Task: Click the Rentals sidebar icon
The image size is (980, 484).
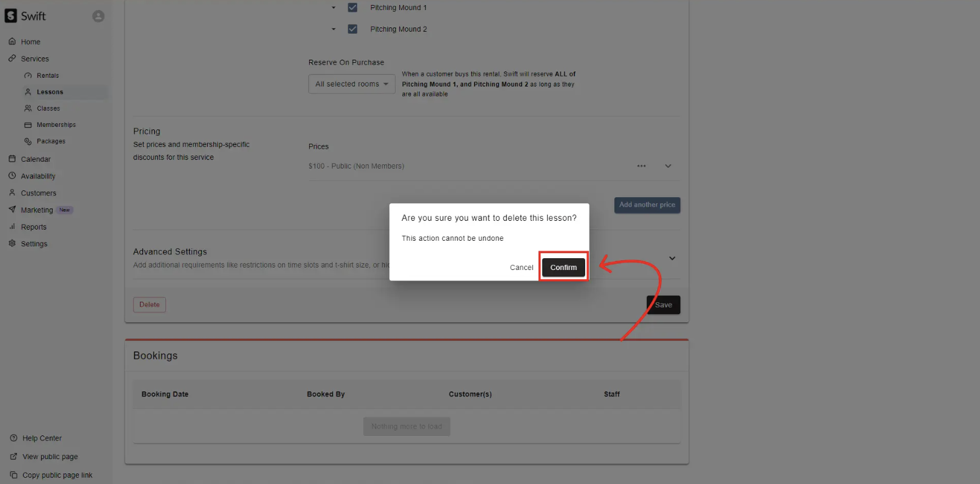Action: [28, 75]
